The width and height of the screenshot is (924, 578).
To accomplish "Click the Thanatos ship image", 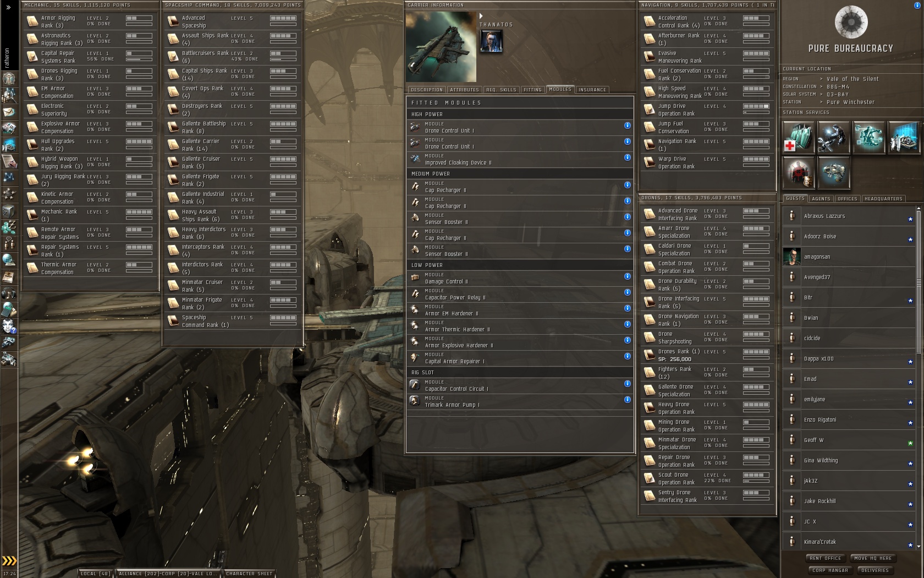I will pos(441,47).
